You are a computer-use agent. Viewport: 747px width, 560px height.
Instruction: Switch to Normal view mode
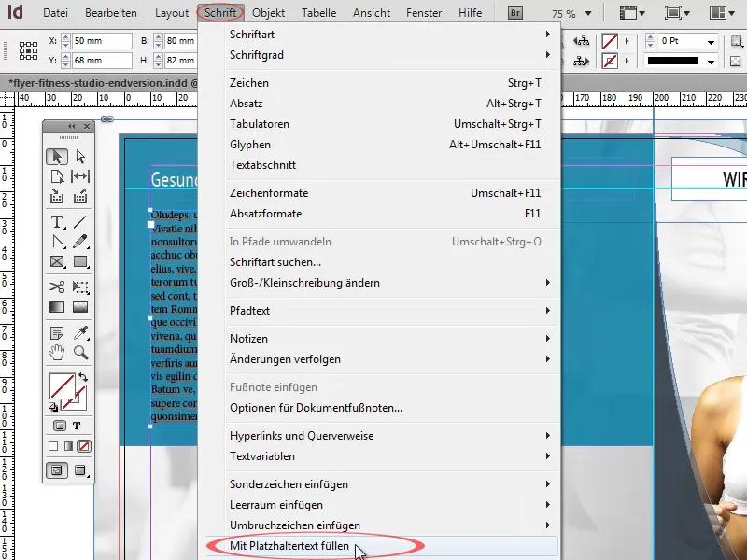point(57,470)
